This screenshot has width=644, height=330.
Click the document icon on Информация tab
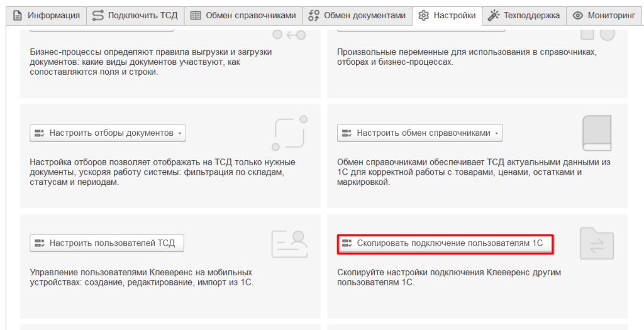pyautogui.click(x=18, y=16)
